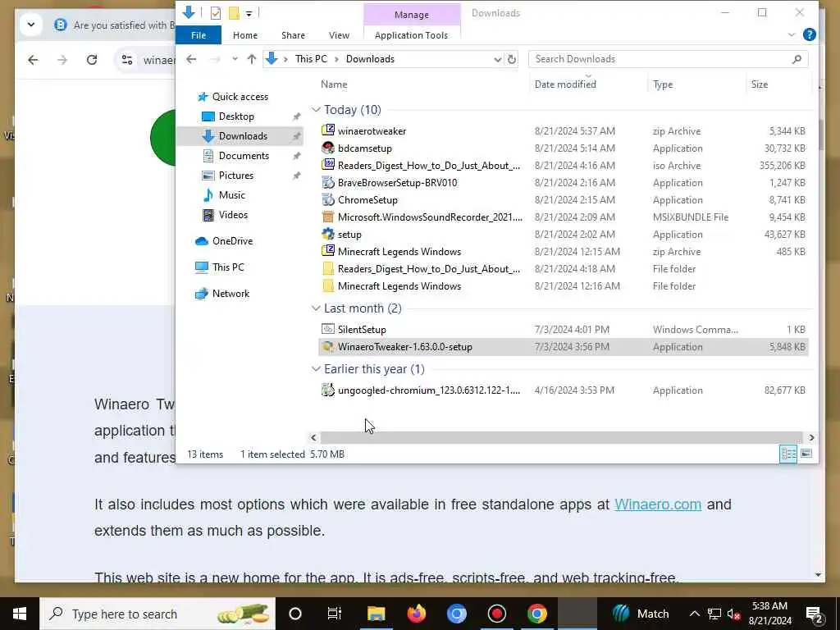The width and height of the screenshot is (840, 630).
Task: Open Google Chrome from the taskbar
Action: [536, 614]
